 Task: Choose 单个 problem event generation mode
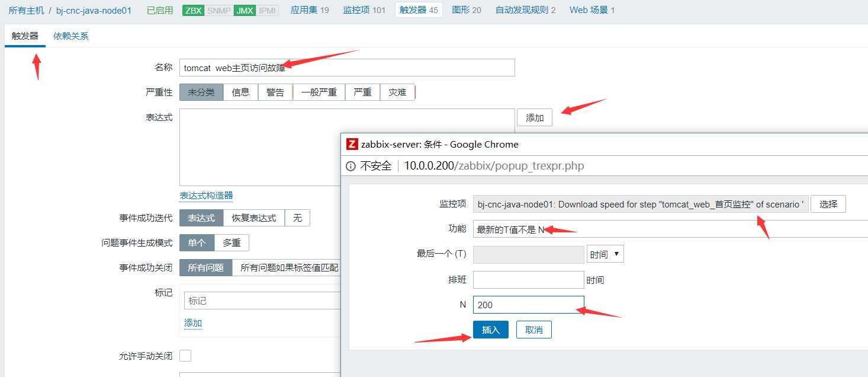tap(197, 243)
